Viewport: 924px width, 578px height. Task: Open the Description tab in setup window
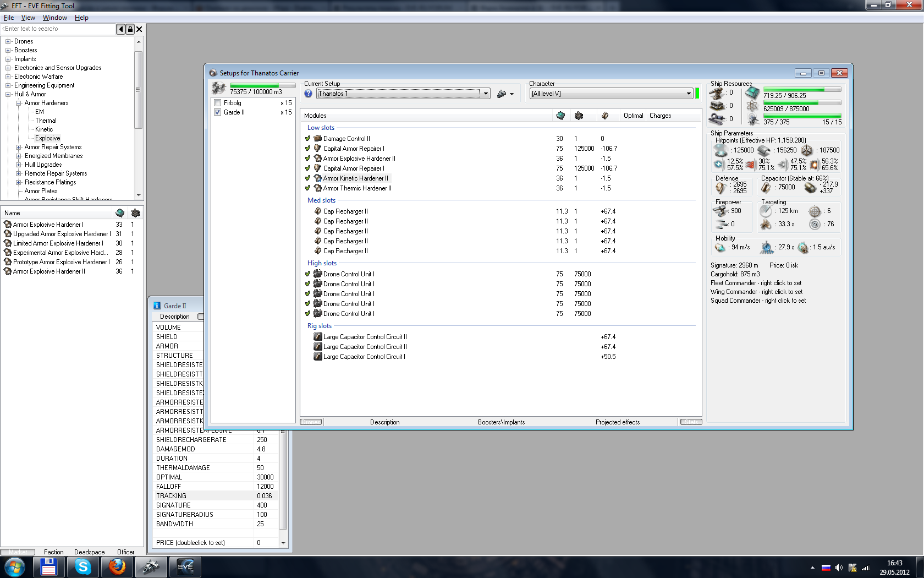coord(385,422)
